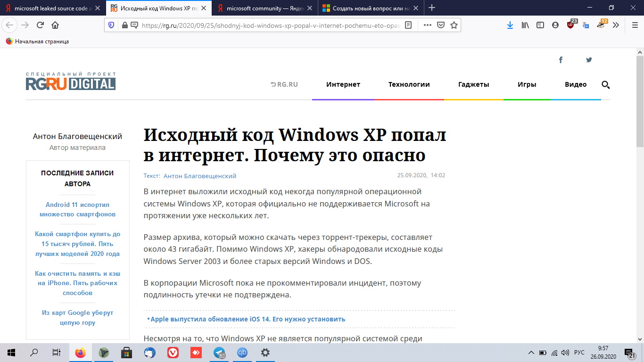
Task: Open the Firefox hamburger menu
Action: point(635,25)
